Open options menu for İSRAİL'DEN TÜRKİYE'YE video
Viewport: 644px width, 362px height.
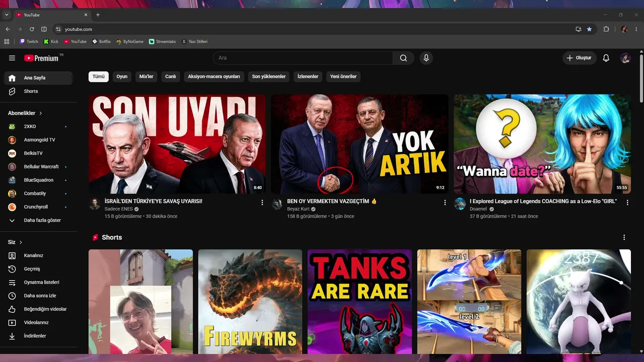pos(262,202)
